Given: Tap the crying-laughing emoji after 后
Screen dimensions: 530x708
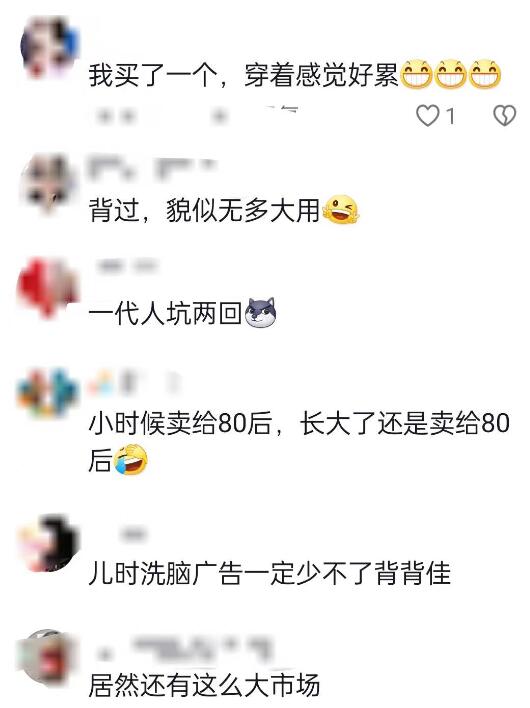Looking at the screenshot, I should [x=130, y=460].
